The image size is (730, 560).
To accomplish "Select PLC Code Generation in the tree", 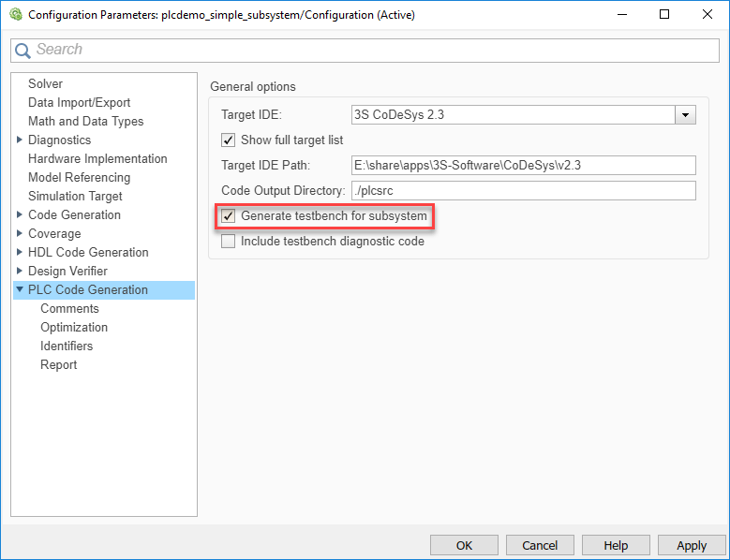I will (88, 289).
